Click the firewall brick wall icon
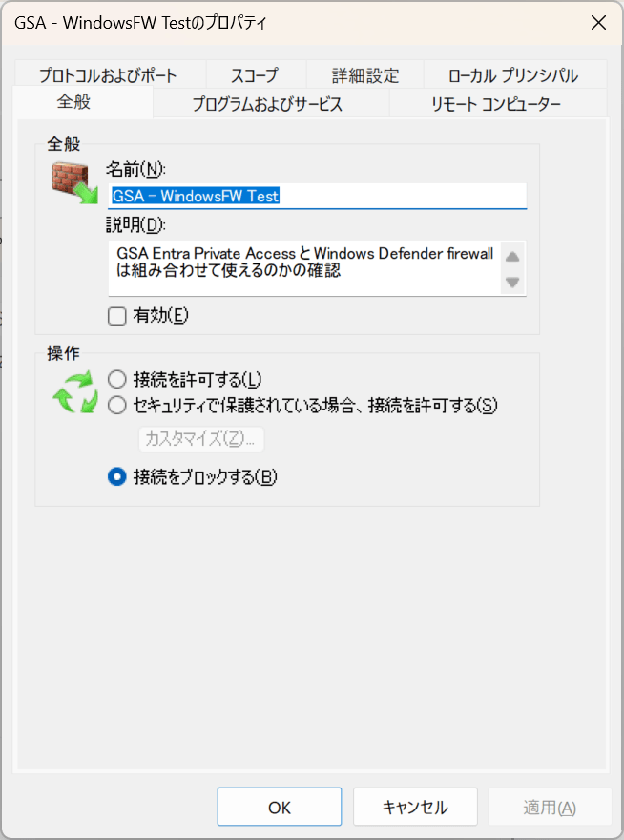Viewport: 624px width, 840px height. 75,182
